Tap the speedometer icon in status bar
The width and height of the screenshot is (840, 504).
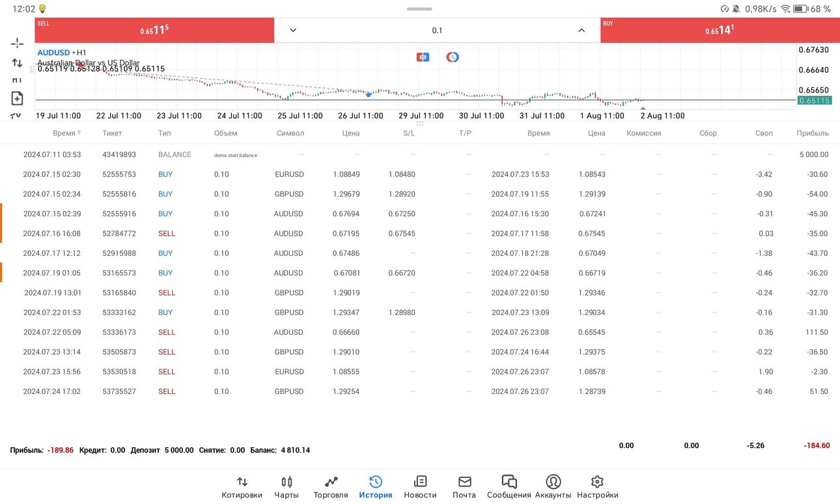[725, 9]
